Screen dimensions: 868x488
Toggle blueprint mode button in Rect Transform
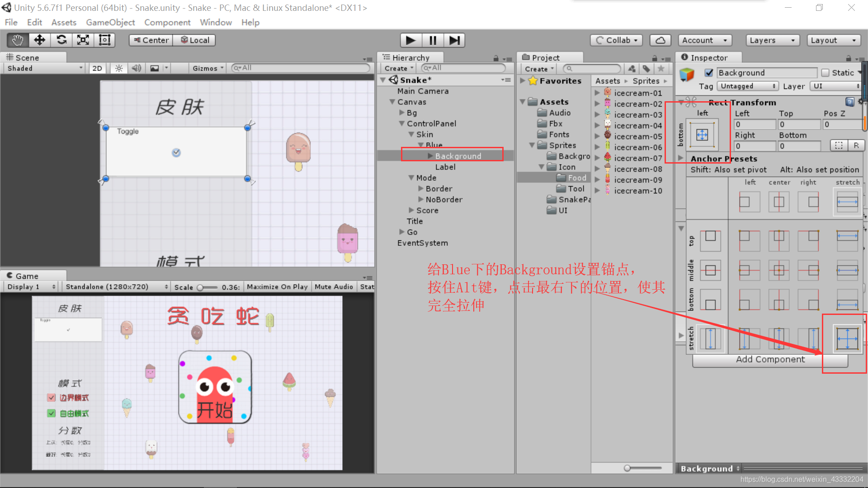(839, 145)
